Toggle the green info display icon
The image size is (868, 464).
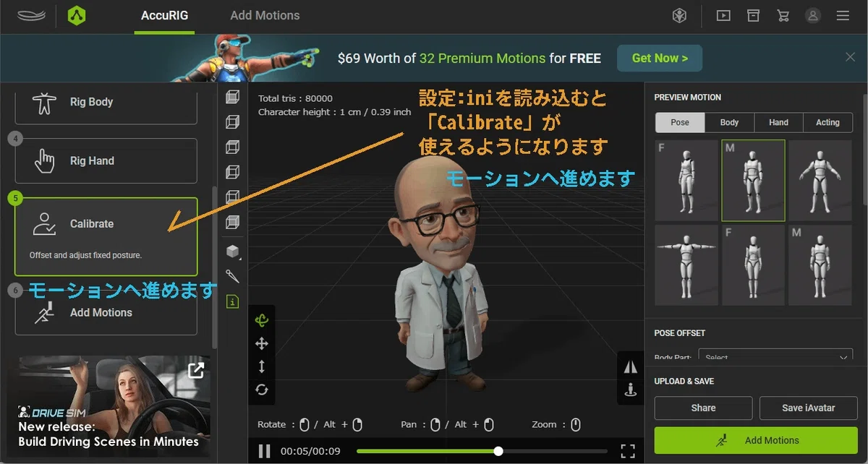[x=232, y=301]
